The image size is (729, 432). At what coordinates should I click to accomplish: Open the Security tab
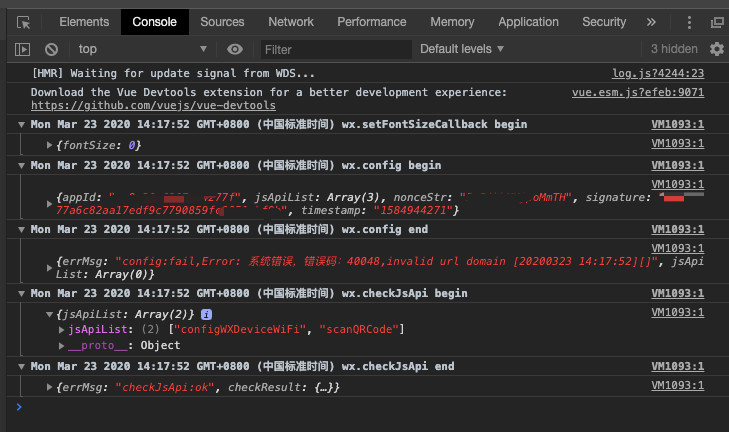click(604, 22)
